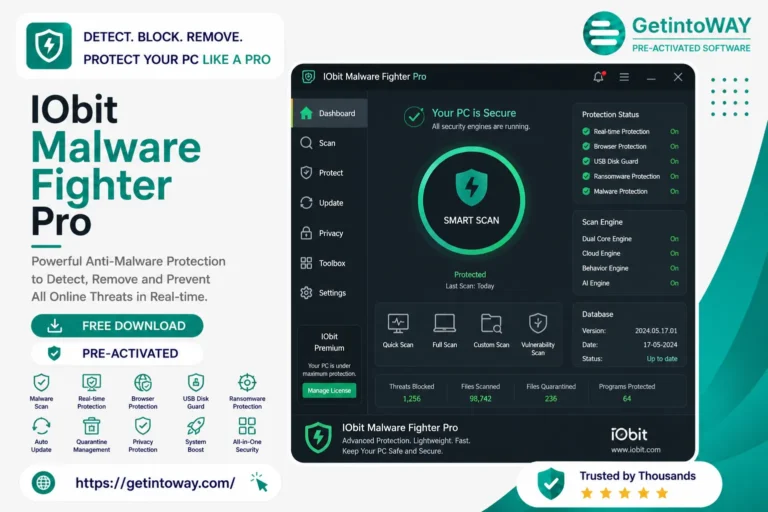The height and width of the screenshot is (512, 768).
Task: Launch Full Scan laptop icon
Action: tap(444, 323)
